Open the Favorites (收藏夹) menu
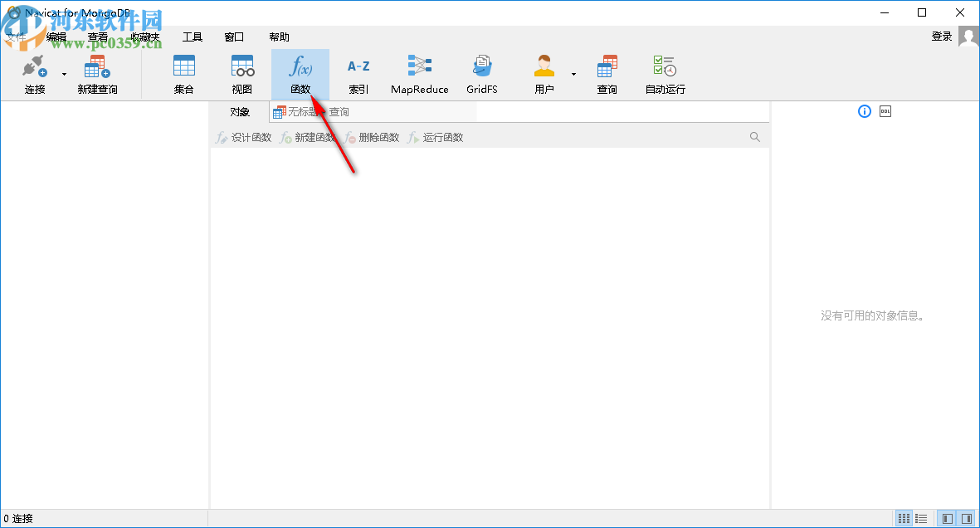 coord(145,37)
